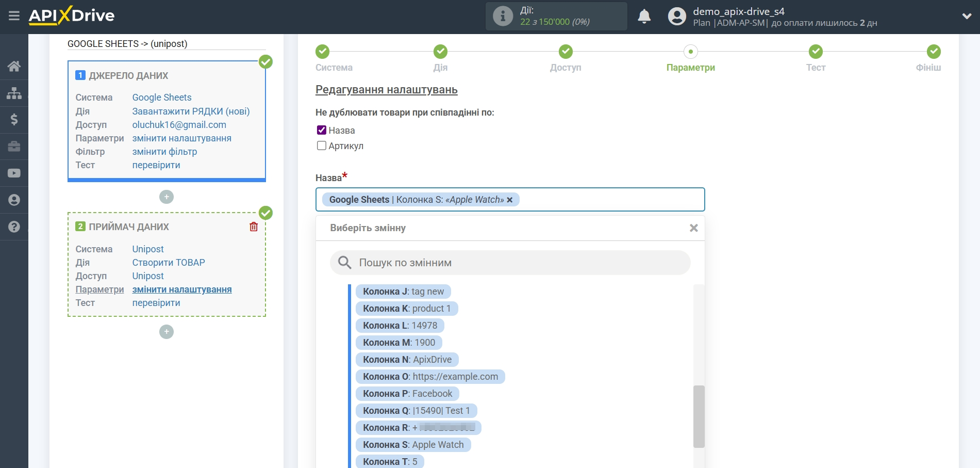Open the profile icon in sidebar
Image resolution: width=980 pixels, height=468 pixels.
click(x=14, y=200)
